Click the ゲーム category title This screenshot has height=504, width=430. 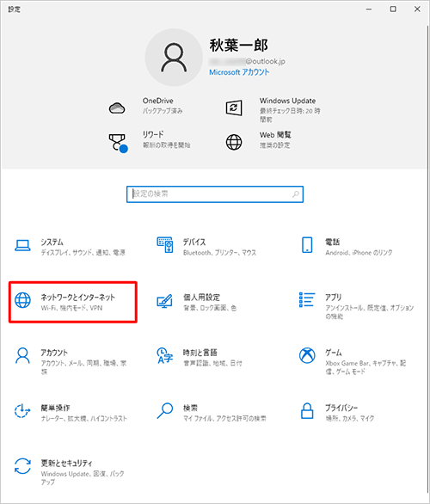click(x=334, y=353)
